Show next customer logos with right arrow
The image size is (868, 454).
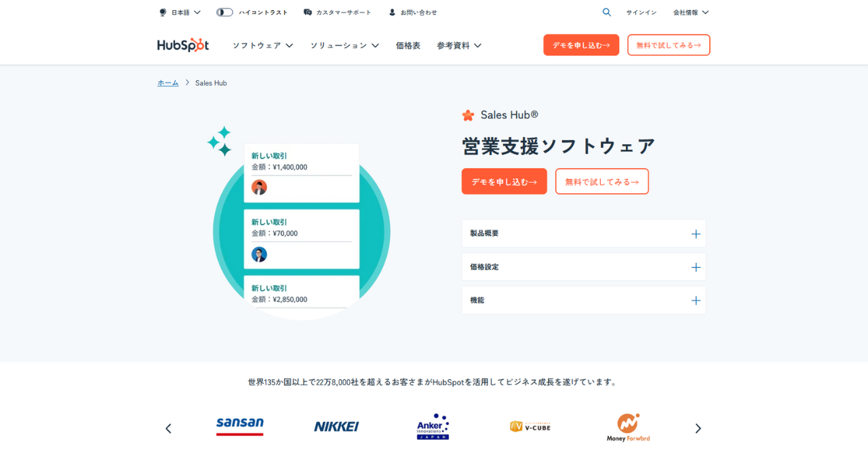(x=698, y=428)
